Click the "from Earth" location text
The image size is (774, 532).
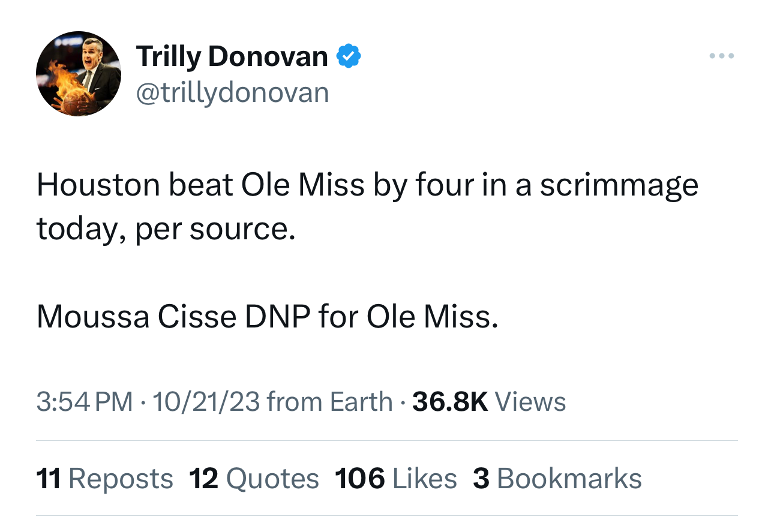(329, 401)
